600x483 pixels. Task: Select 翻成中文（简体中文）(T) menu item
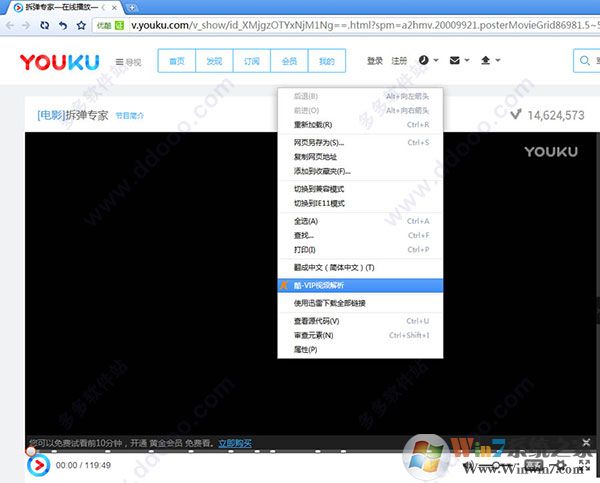[x=360, y=267]
